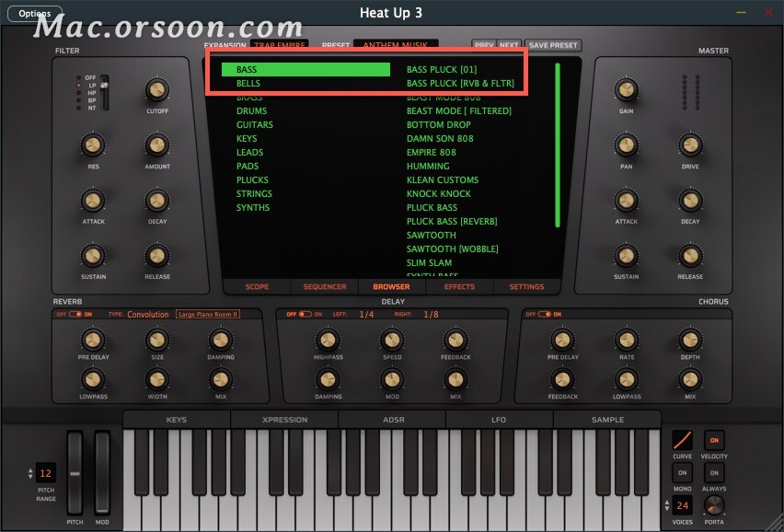Open the Preset Anthem Musik selector
The width and height of the screenshot is (784, 532).
[396, 45]
